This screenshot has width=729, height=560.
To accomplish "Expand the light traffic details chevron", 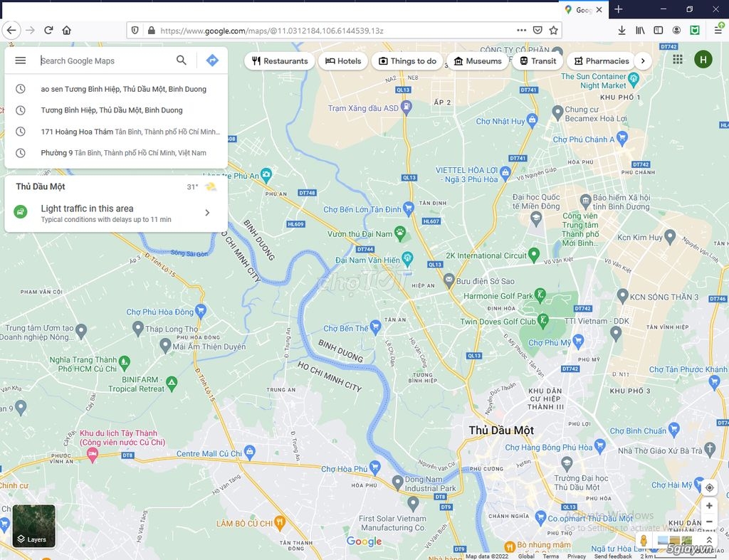I will 207,213.
